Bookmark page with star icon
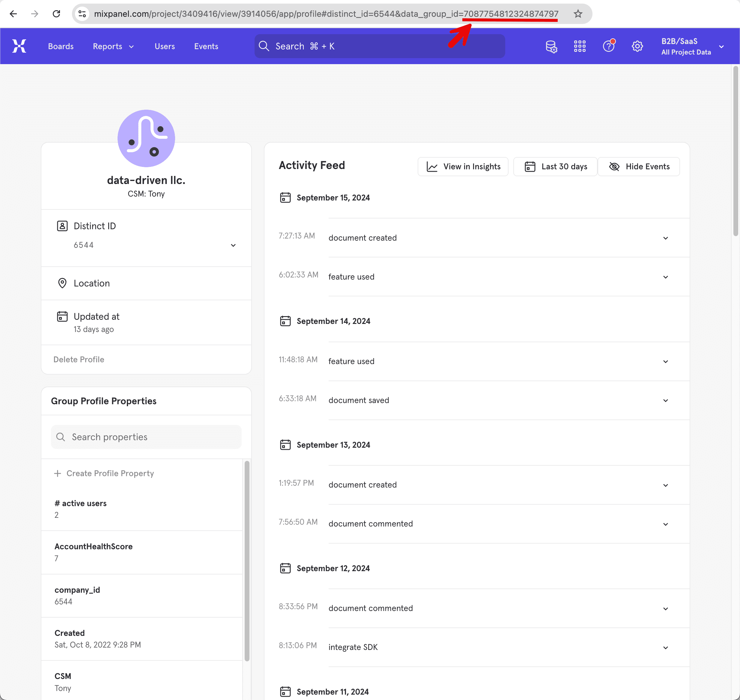The width and height of the screenshot is (740, 700). click(577, 14)
